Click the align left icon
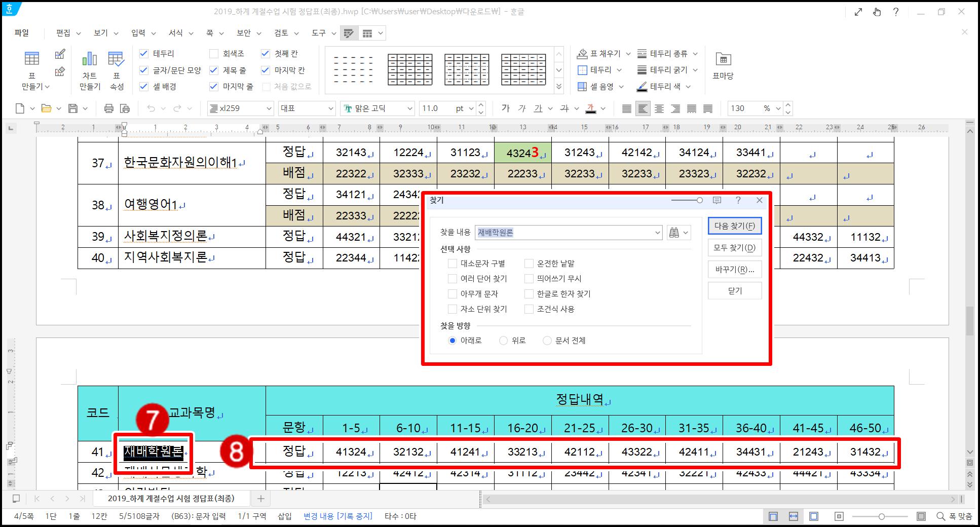The height and width of the screenshot is (527, 980). 643,108
